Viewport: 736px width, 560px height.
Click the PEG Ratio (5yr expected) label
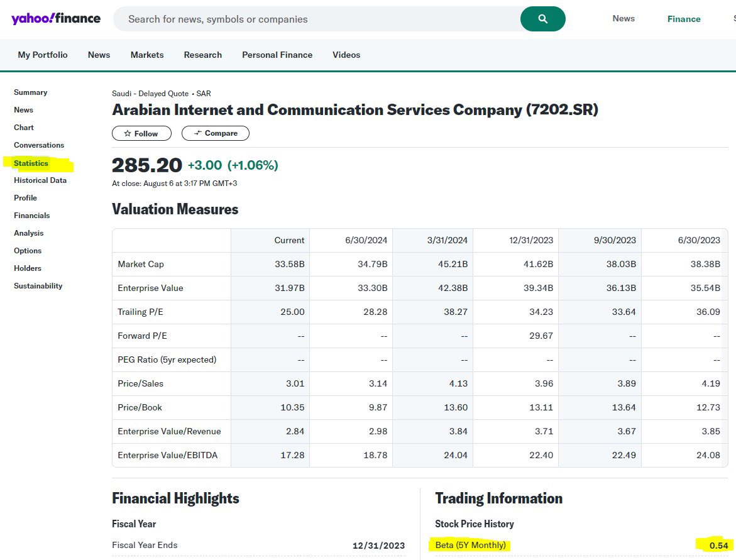[x=167, y=360]
